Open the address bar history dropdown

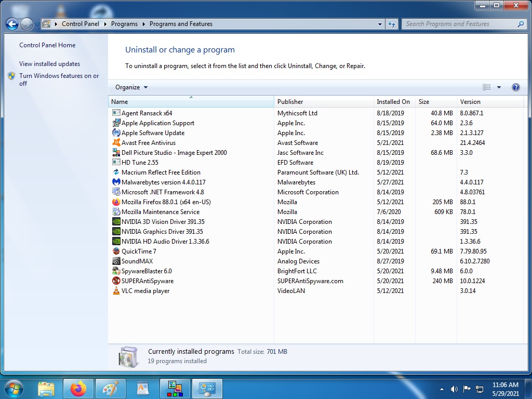380,24
